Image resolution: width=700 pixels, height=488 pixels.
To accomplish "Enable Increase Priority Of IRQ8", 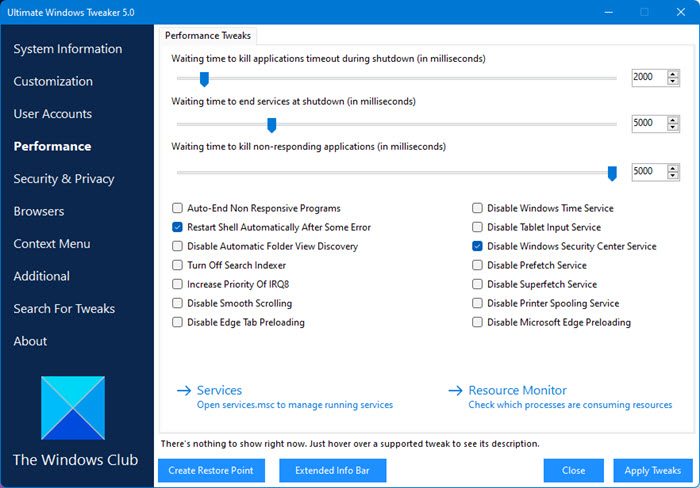I will pos(177,284).
